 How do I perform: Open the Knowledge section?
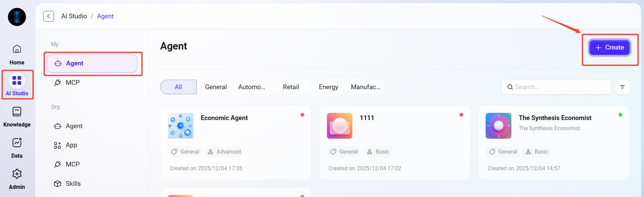pyautogui.click(x=17, y=116)
